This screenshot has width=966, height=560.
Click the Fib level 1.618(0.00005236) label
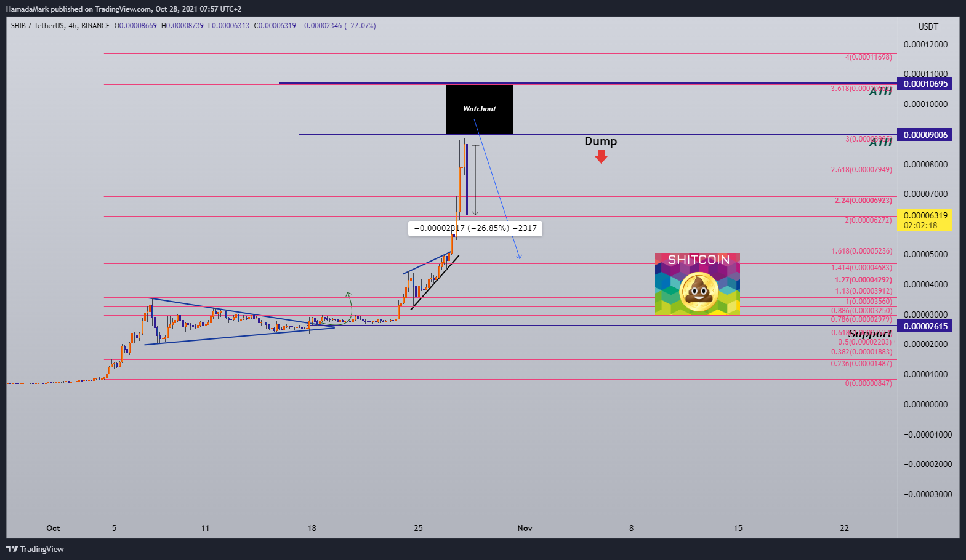(861, 251)
